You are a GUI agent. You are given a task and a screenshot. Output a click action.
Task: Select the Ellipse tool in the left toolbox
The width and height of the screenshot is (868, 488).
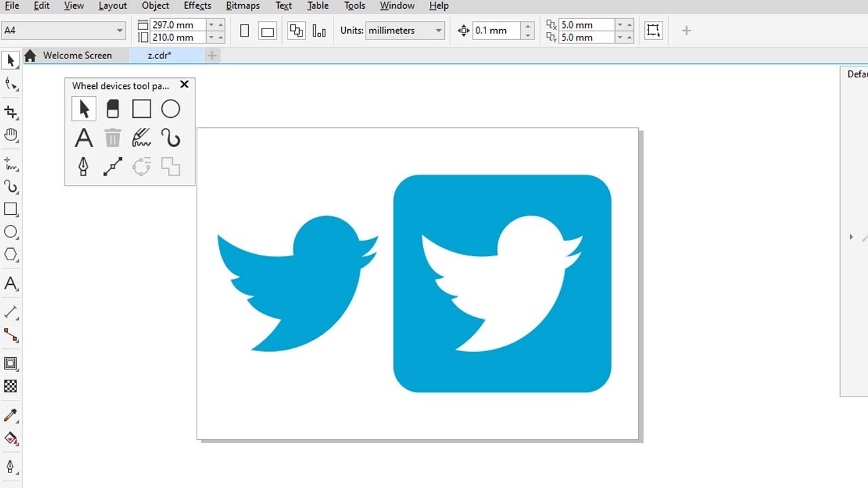pyautogui.click(x=10, y=232)
